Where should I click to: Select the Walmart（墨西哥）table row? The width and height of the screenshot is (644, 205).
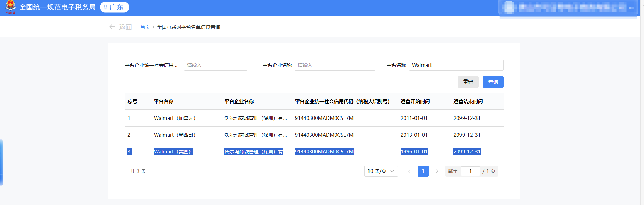click(313, 135)
